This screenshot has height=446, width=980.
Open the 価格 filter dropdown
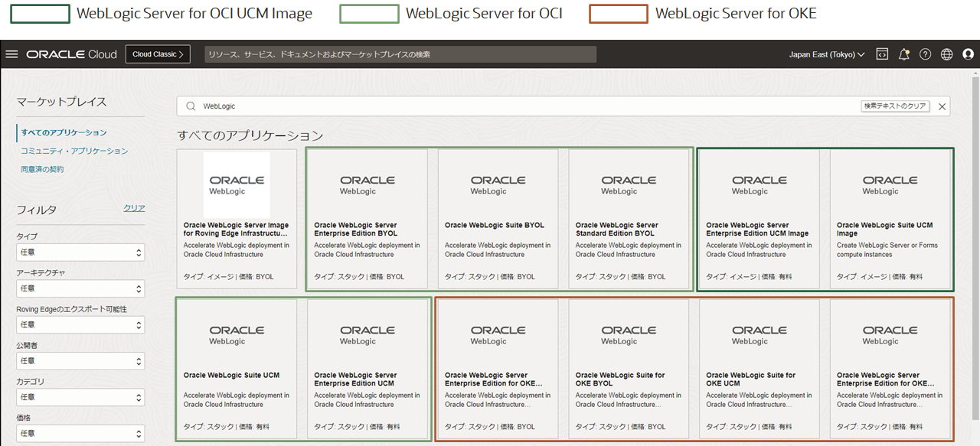click(80, 432)
